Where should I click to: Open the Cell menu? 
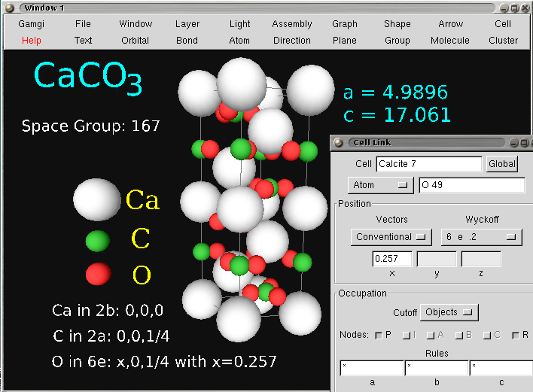(503, 24)
